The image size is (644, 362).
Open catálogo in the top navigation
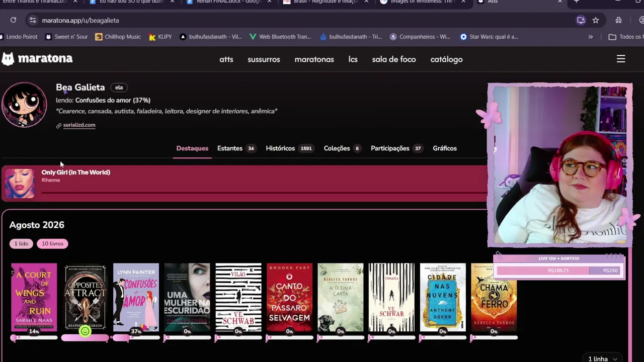point(446,59)
